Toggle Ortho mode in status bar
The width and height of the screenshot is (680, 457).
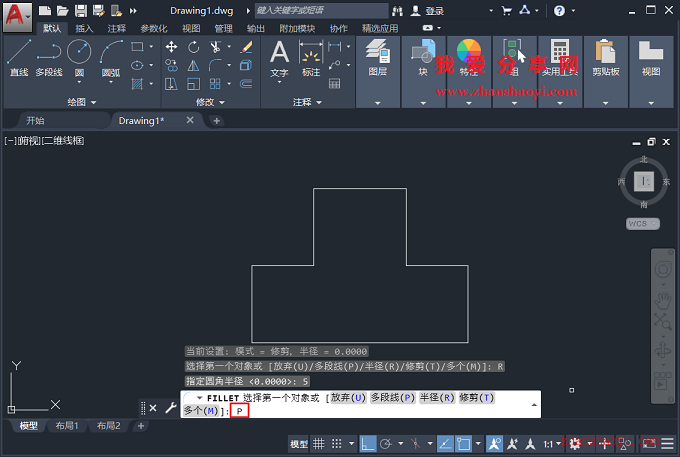coord(368,444)
